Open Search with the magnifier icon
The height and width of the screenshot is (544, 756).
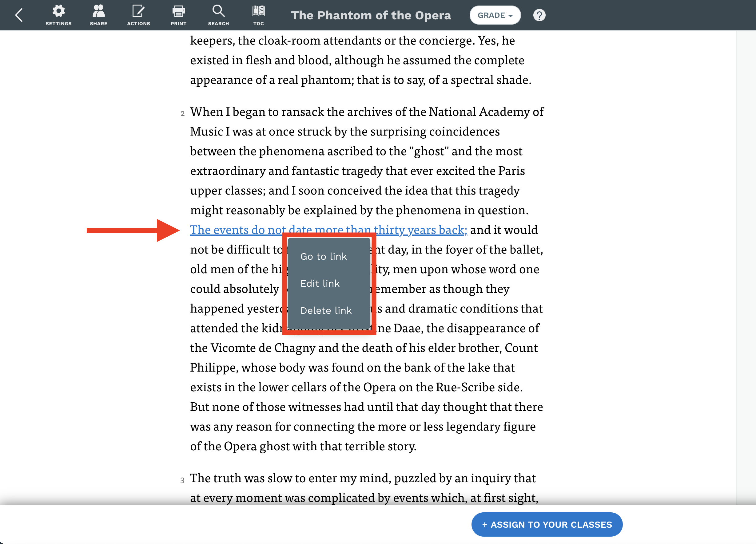(219, 15)
